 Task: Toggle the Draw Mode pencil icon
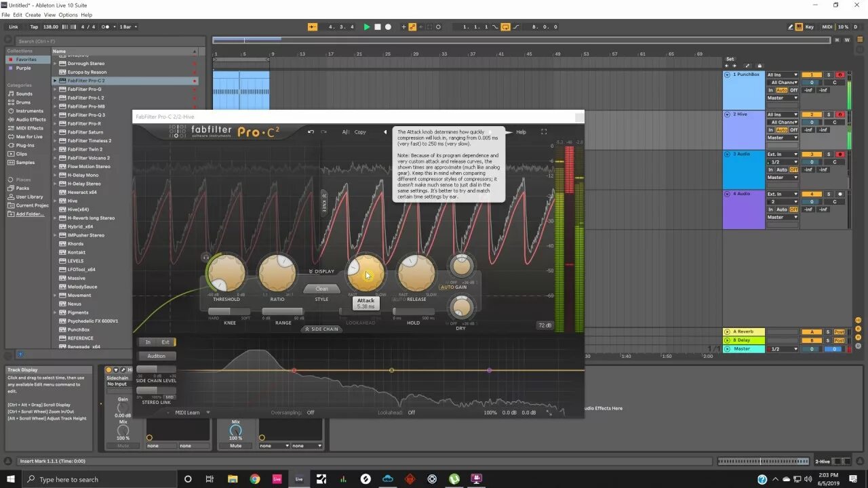pos(791,27)
